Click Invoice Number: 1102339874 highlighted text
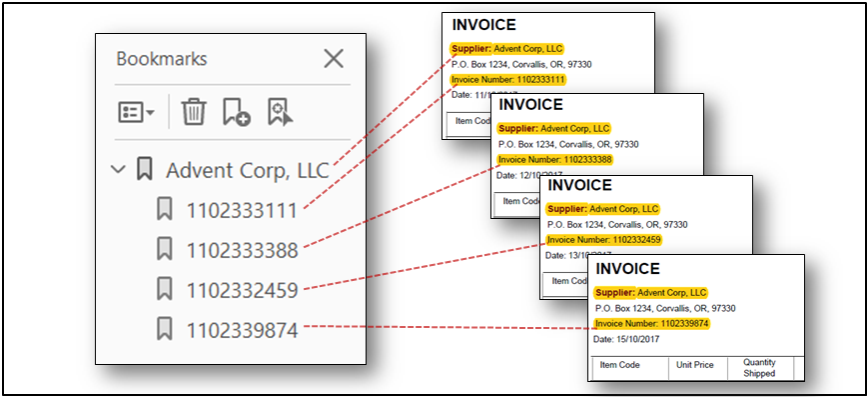This screenshot has height=397, width=868. pyautogui.click(x=651, y=323)
